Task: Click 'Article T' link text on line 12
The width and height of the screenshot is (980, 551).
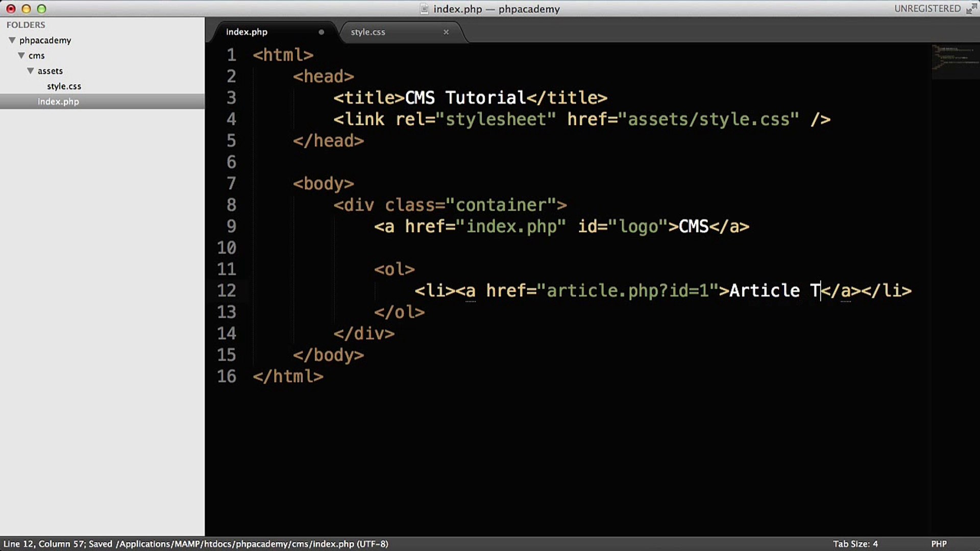Action: [x=775, y=290]
